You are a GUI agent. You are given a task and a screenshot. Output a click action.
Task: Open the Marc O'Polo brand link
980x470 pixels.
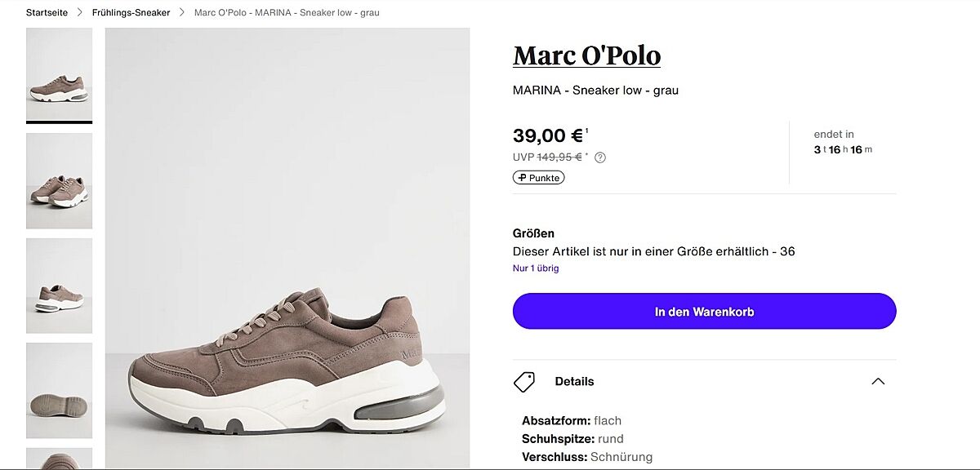tap(586, 55)
